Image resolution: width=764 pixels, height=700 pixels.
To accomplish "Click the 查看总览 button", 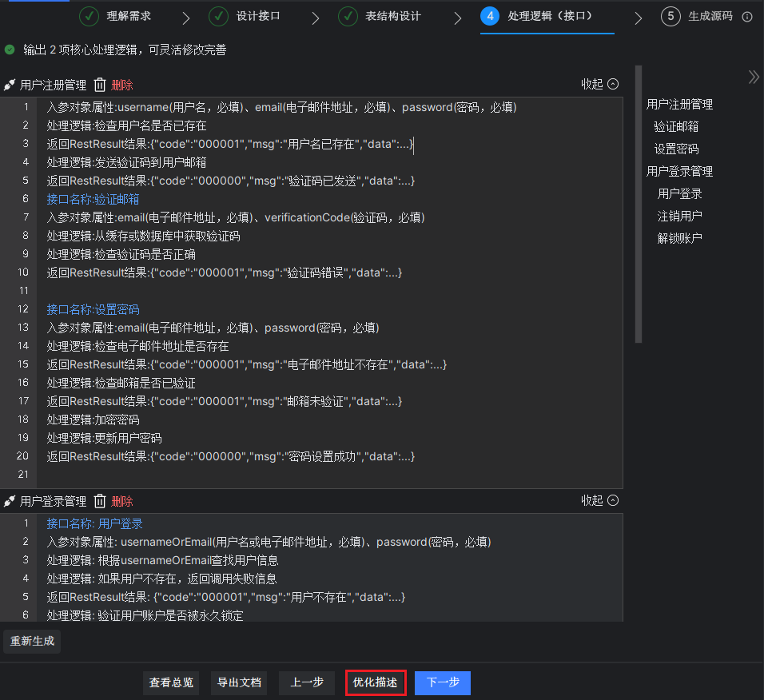I will 171,682.
